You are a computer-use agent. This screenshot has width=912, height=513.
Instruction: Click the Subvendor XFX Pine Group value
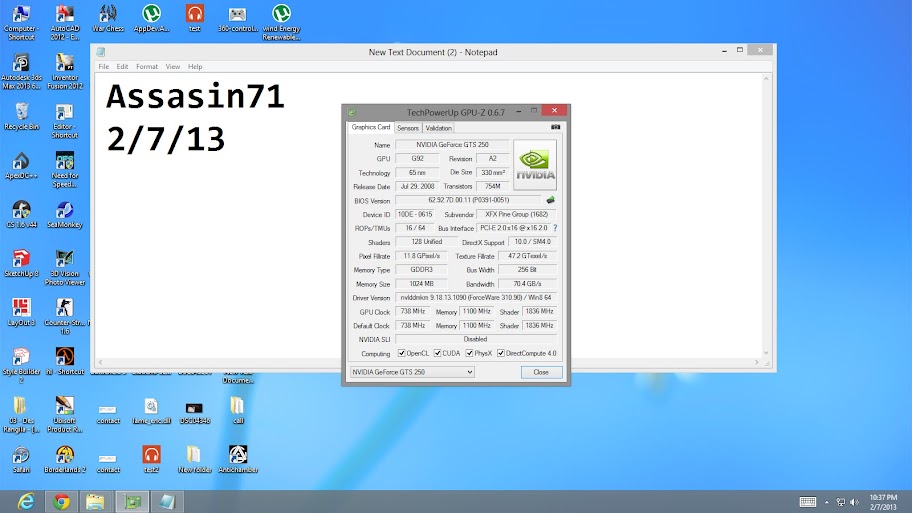click(x=516, y=214)
